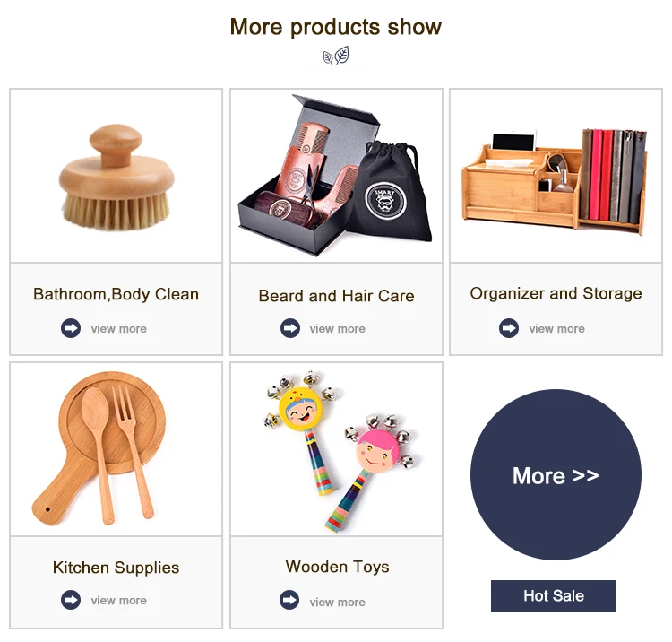This screenshot has width=672, height=642.
Task: Select view more under Organizer and Storage
Action: click(x=556, y=329)
